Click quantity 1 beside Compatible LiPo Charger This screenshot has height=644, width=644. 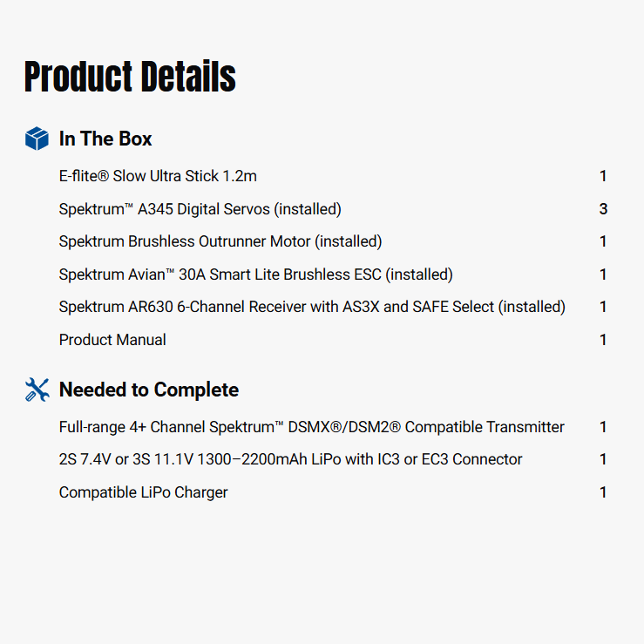[603, 492]
